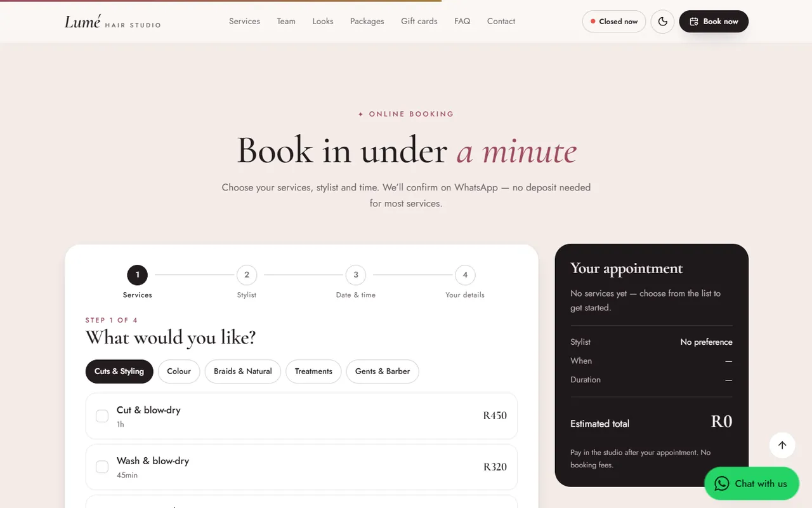
Task: Open Services in the top navigation
Action: (x=244, y=22)
